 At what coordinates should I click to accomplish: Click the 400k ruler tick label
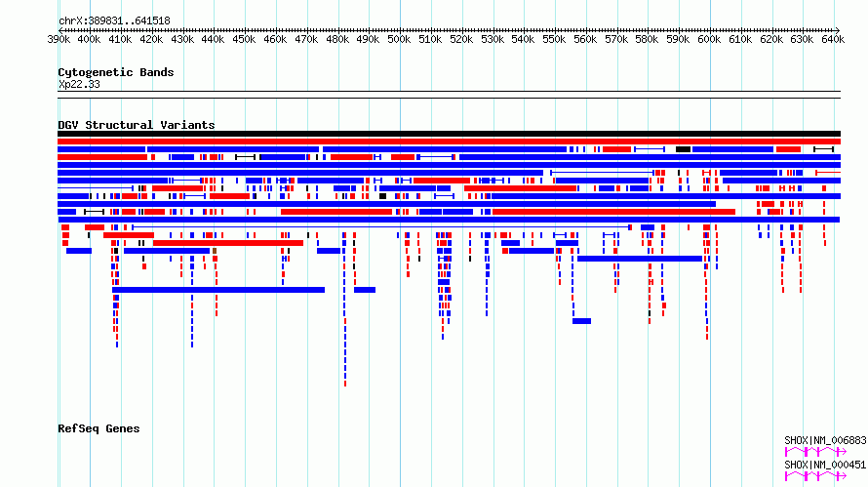[89, 39]
